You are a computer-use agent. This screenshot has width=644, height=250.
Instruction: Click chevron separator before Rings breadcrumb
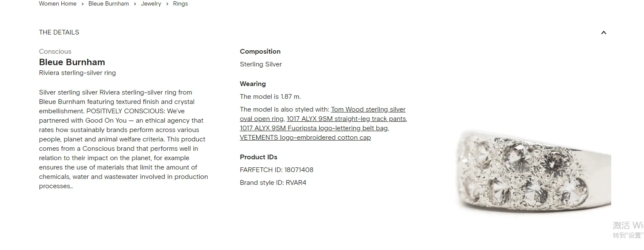[x=167, y=4]
